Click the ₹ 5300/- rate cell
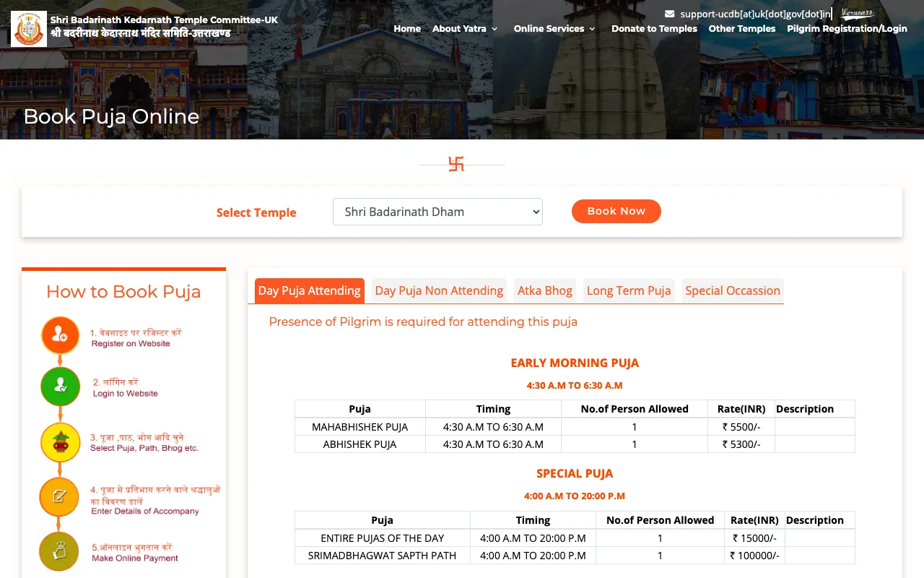The image size is (924, 578). click(741, 444)
